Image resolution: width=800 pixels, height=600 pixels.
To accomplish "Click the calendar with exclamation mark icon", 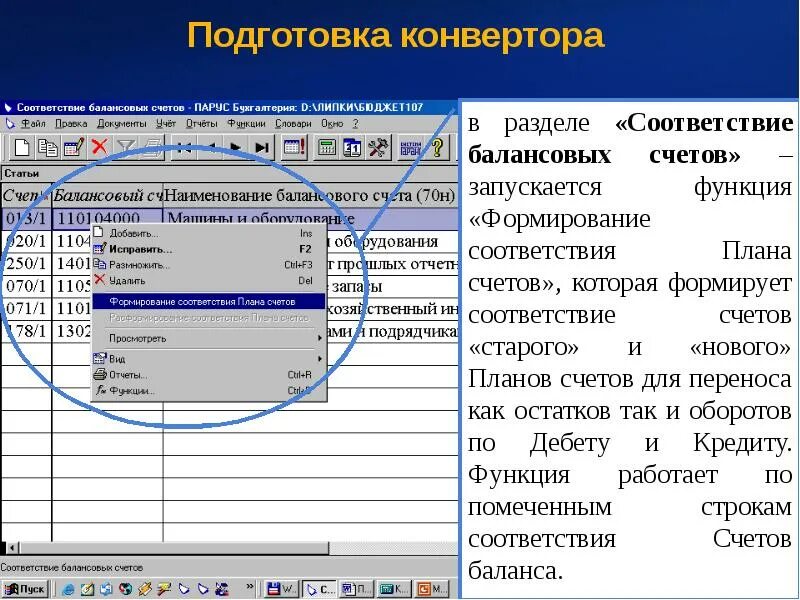I will (294, 148).
